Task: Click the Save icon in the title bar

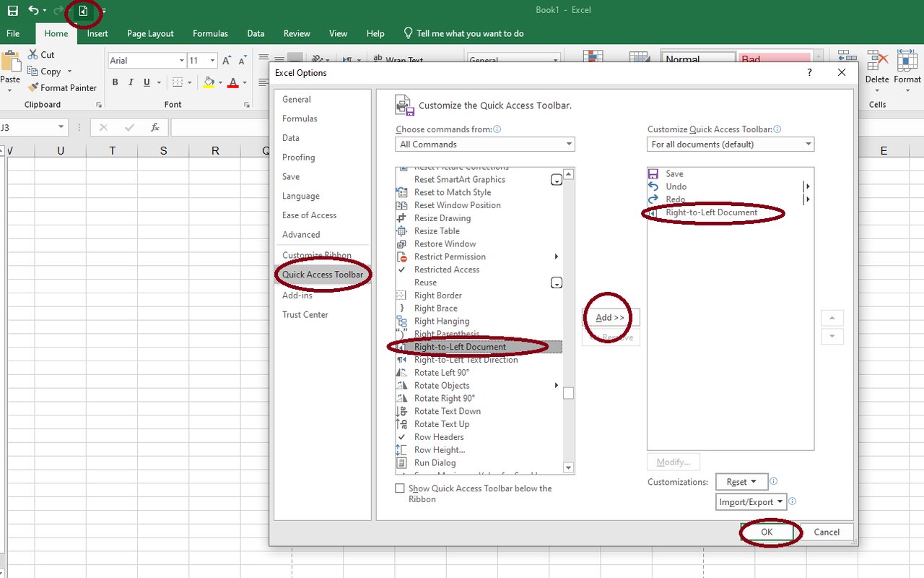Action: click(12, 11)
